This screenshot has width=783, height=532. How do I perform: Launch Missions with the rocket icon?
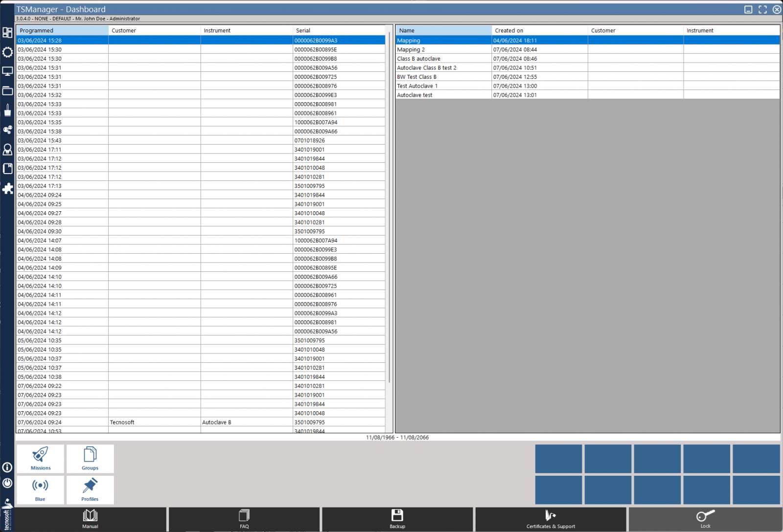pos(40,459)
